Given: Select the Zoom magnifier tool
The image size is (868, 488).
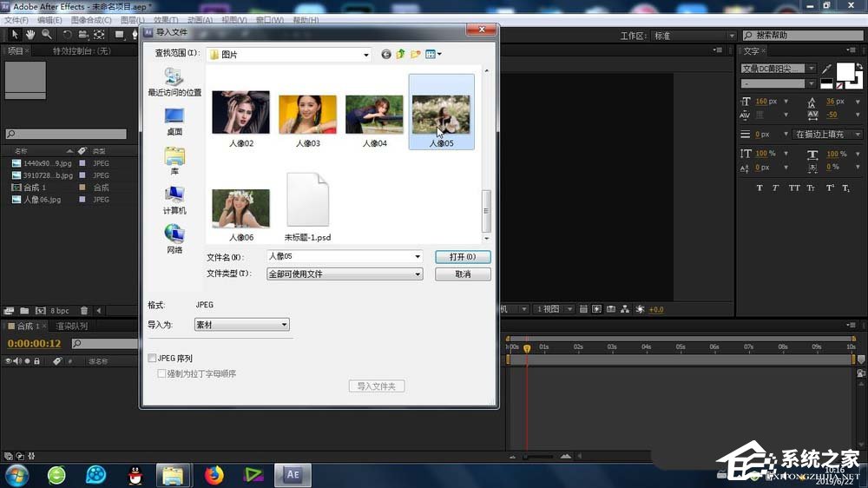Looking at the screenshot, I should [x=46, y=35].
